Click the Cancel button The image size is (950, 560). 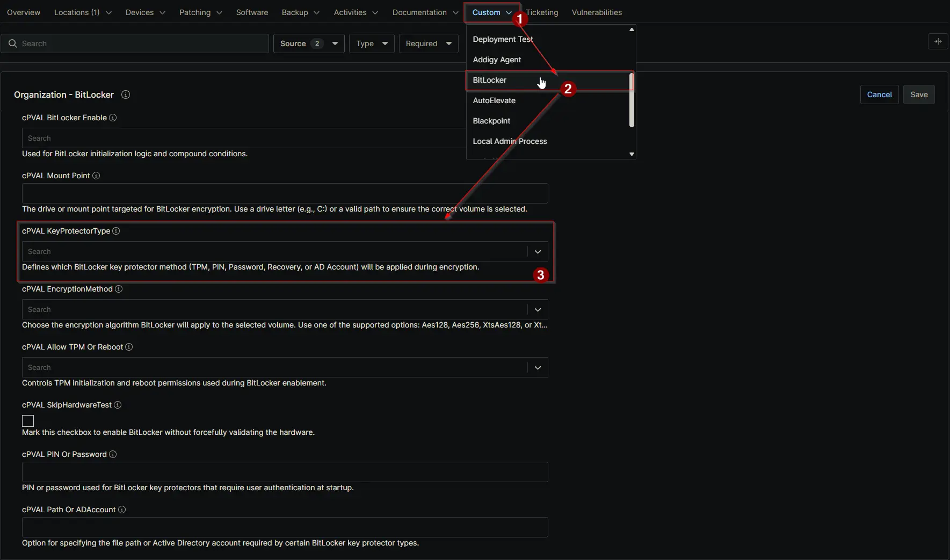(879, 94)
